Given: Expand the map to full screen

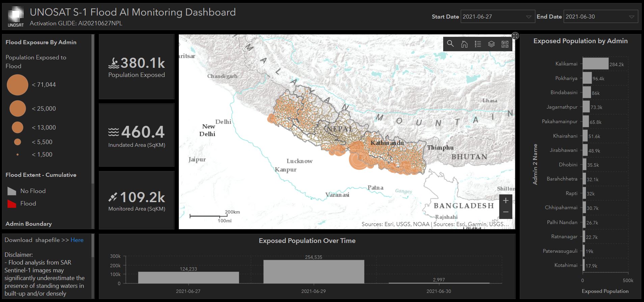Looking at the screenshot, I should tap(515, 36).
